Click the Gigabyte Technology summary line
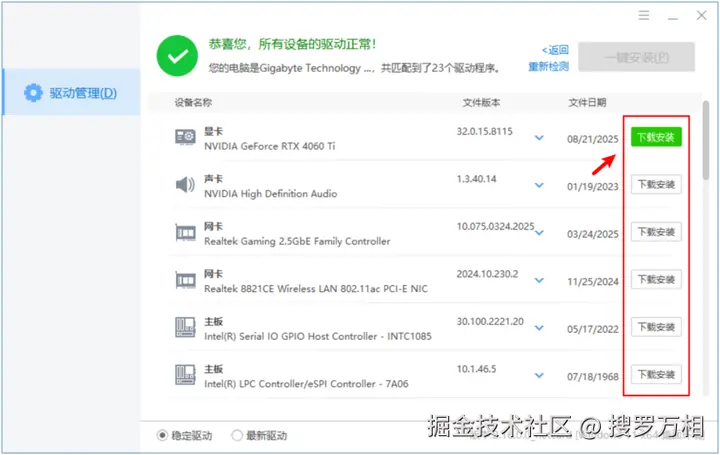The height and width of the screenshot is (455, 720). 354,68
